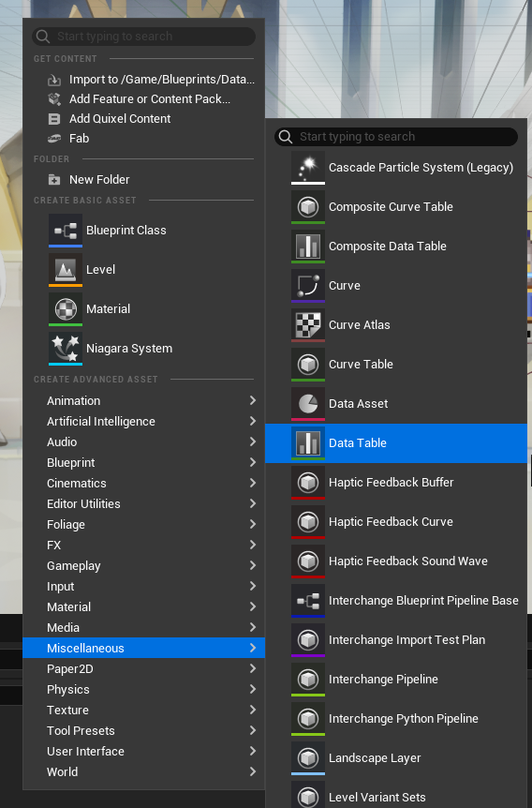
Task: Click the Data Asset pie icon
Action: click(x=308, y=404)
